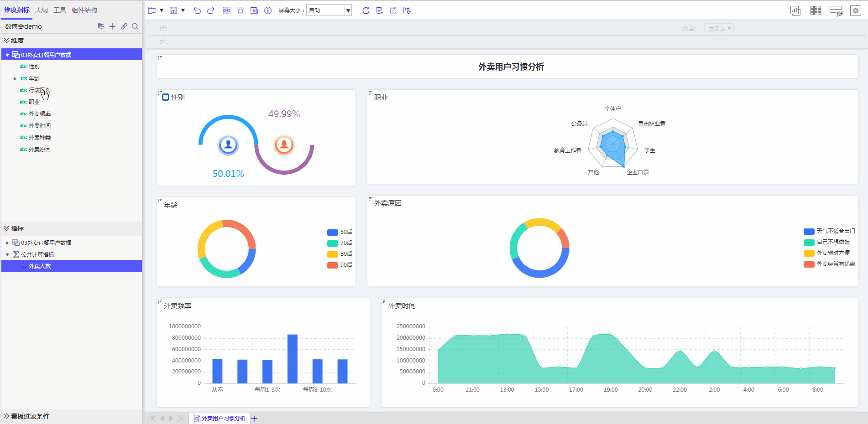Expand the 年龄 tree node
Viewport: 868px width, 424px height.
tap(15, 79)
